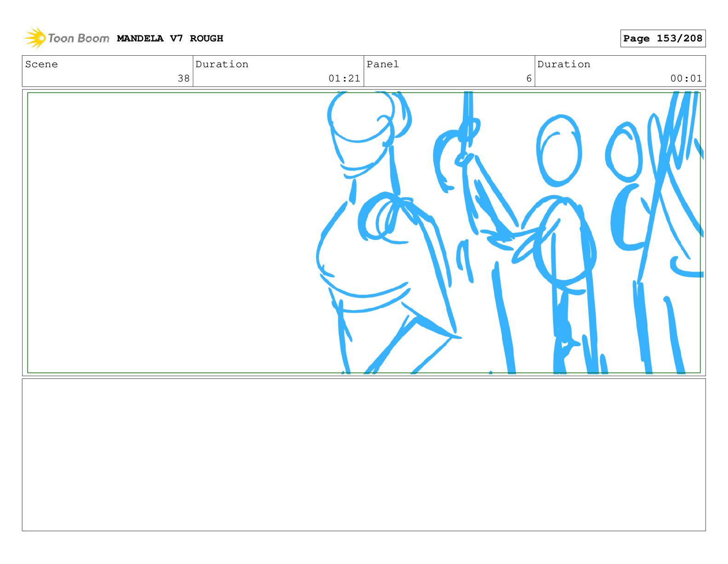The height and width of the screenshot is (564, 728).
Task: Click the empty notes box below the sketch
Action: 364,455
